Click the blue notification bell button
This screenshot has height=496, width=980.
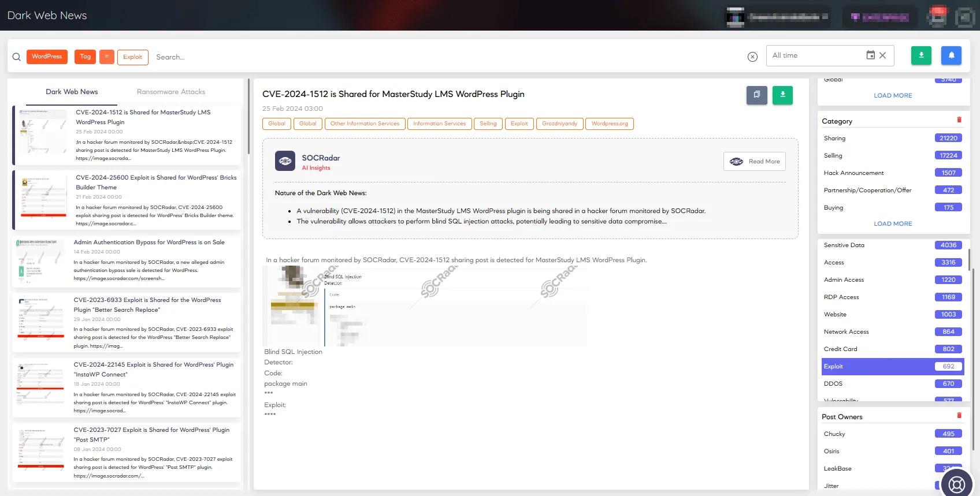(x=951, y=55)
